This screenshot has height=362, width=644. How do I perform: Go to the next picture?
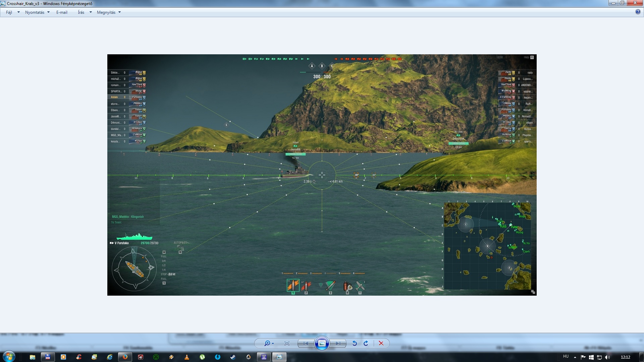coord(338,343)
